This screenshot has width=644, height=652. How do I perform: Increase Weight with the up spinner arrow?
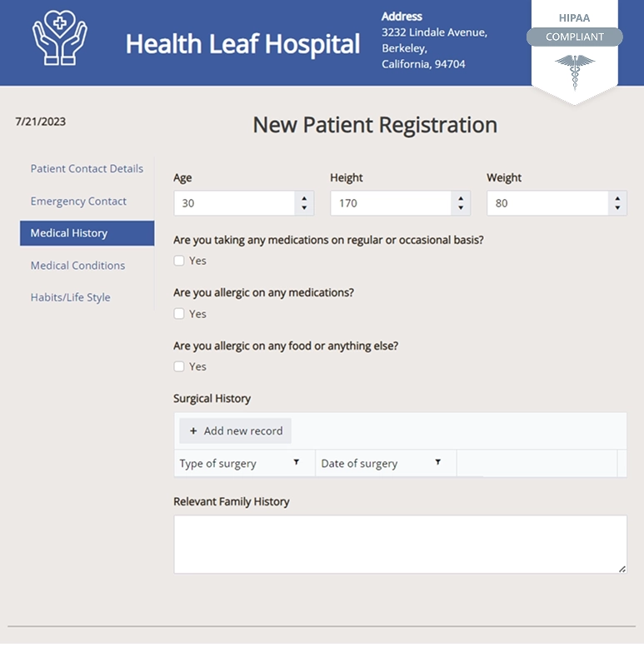[617, 198]
